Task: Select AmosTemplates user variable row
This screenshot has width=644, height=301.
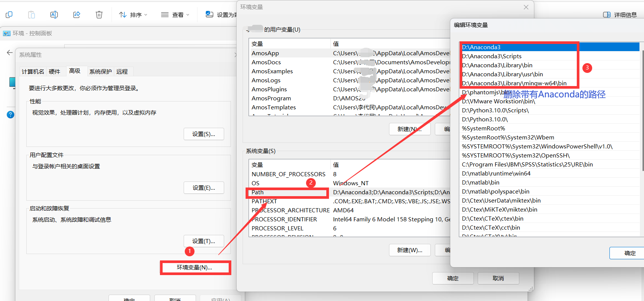Action: [350, 107]
